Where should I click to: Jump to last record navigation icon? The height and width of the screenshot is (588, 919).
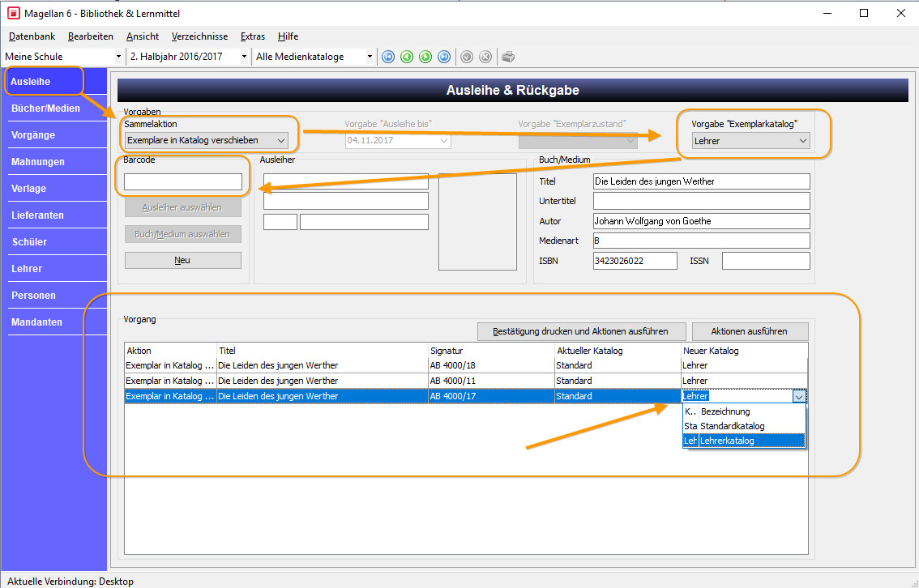[444, 57]
